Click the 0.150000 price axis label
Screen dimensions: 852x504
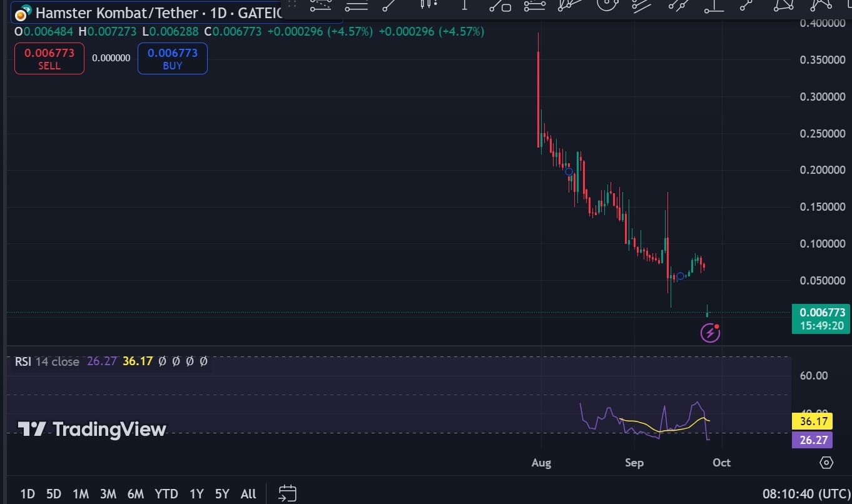pos(823,207)
